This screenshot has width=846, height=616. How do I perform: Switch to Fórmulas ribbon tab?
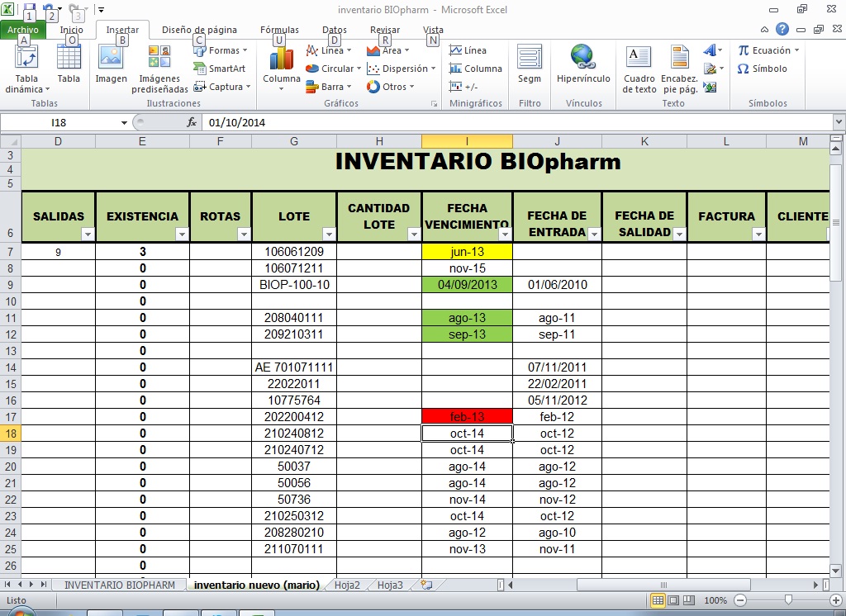coord(279,30)
